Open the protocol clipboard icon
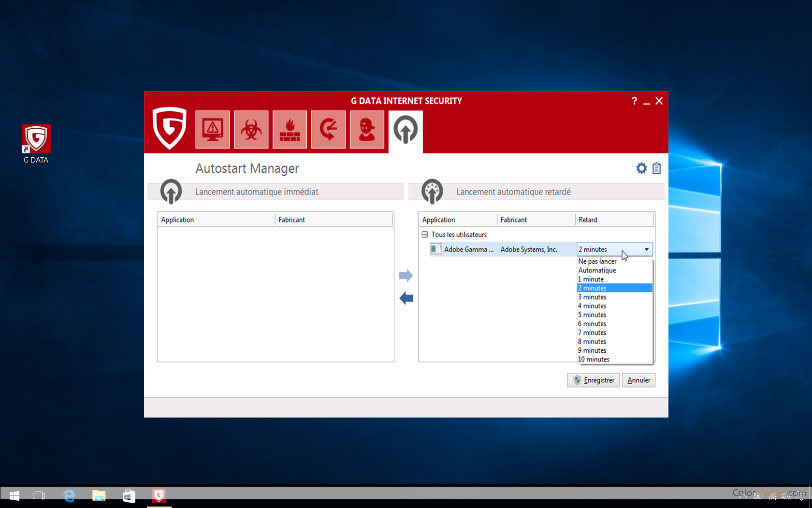812x508 pixels. 656,168
